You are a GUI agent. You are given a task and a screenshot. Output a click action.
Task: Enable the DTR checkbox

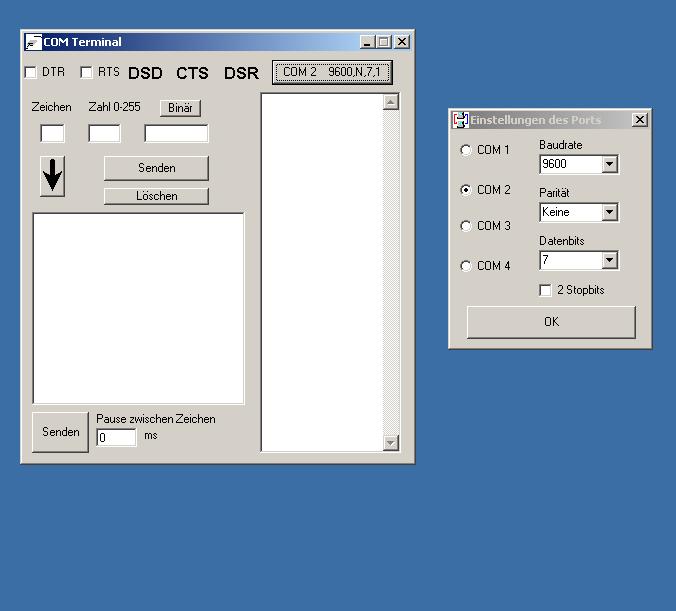coord(31,72)
